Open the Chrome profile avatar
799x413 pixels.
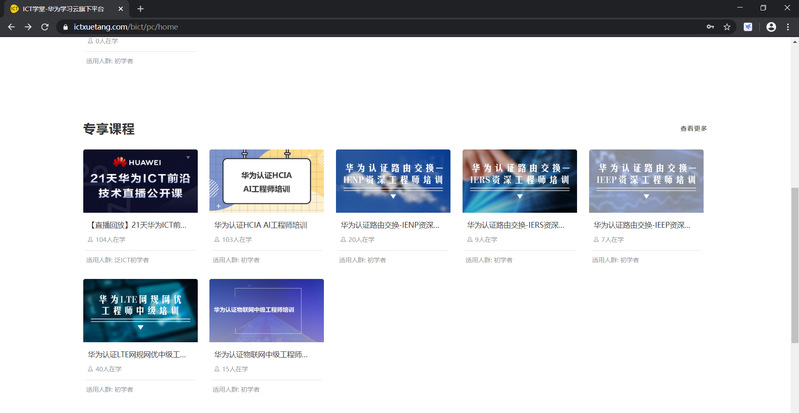(771, 27)
